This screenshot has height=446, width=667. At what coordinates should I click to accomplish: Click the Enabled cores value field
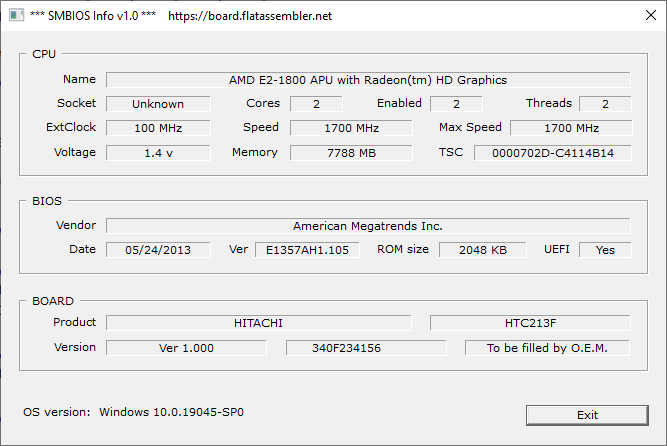[x=456, y=104]
